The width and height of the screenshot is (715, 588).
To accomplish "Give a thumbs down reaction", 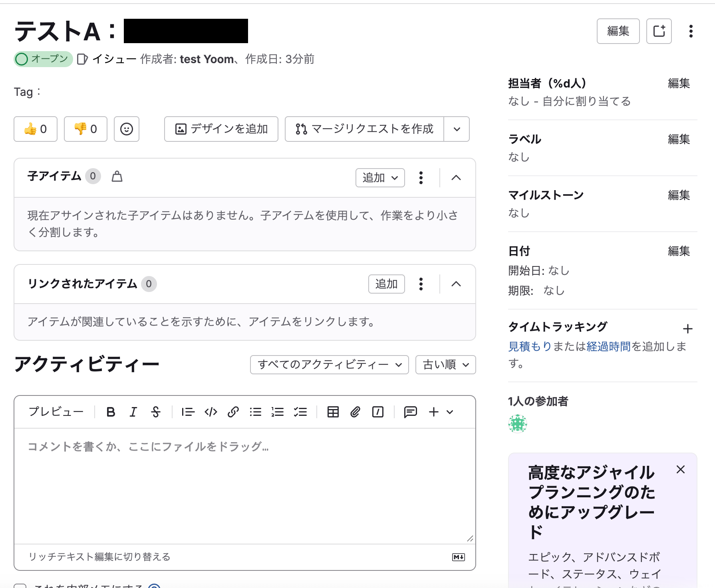I will tap(85, 129).
